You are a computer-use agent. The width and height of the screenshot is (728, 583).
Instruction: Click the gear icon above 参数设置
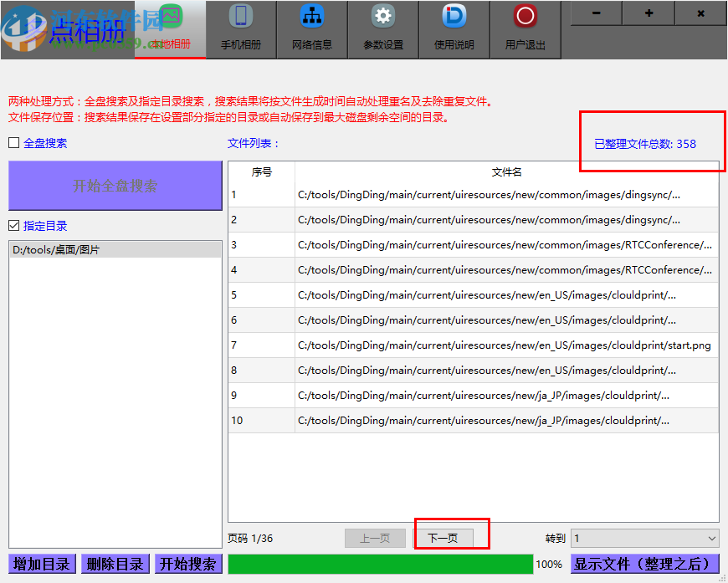click(x=383, y=16)
